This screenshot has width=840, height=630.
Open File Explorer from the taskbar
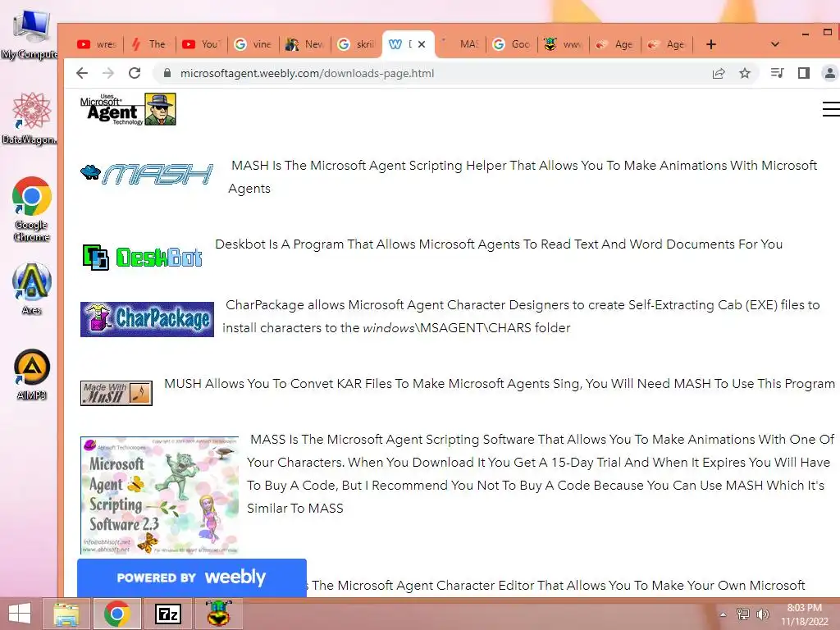pyautogui.click(x=66, y=614)
